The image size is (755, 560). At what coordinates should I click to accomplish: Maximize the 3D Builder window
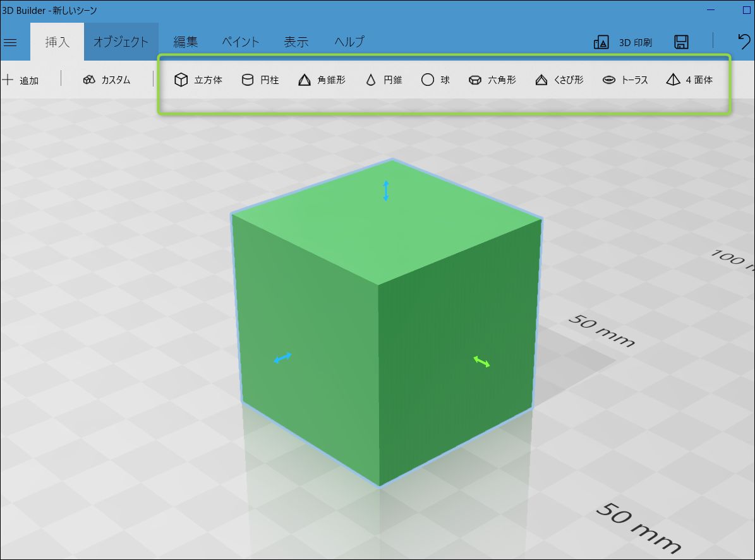tap(747, 9)
